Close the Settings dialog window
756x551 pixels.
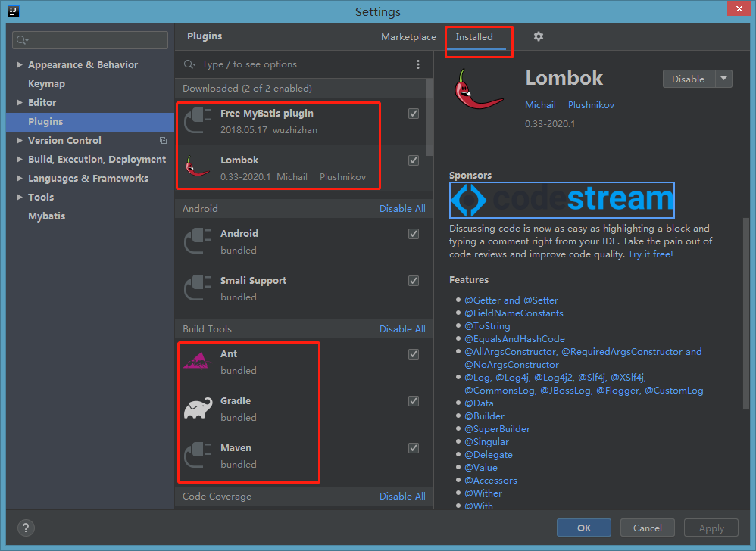[739, 8]
